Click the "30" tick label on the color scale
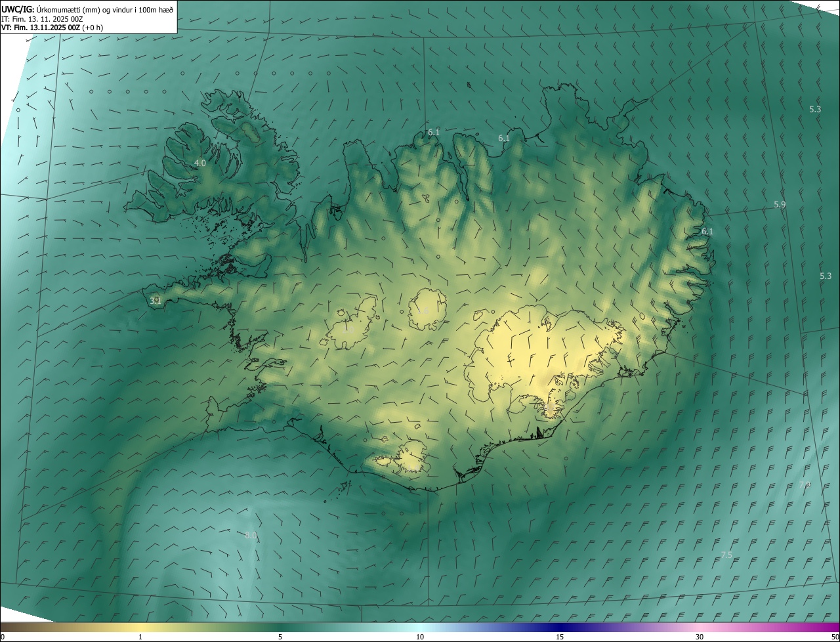The width and height of the screenshot is (840, 642). pyautogui.click(x=700, y=637)
